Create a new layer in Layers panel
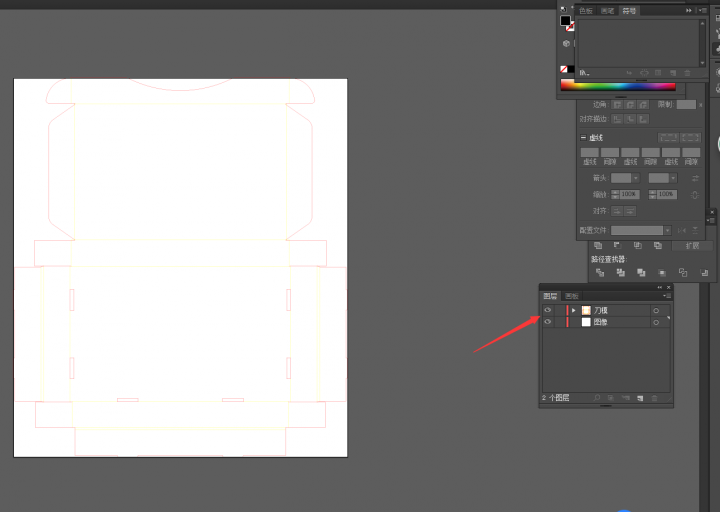 pyautogui.click(x=639, y=398)
